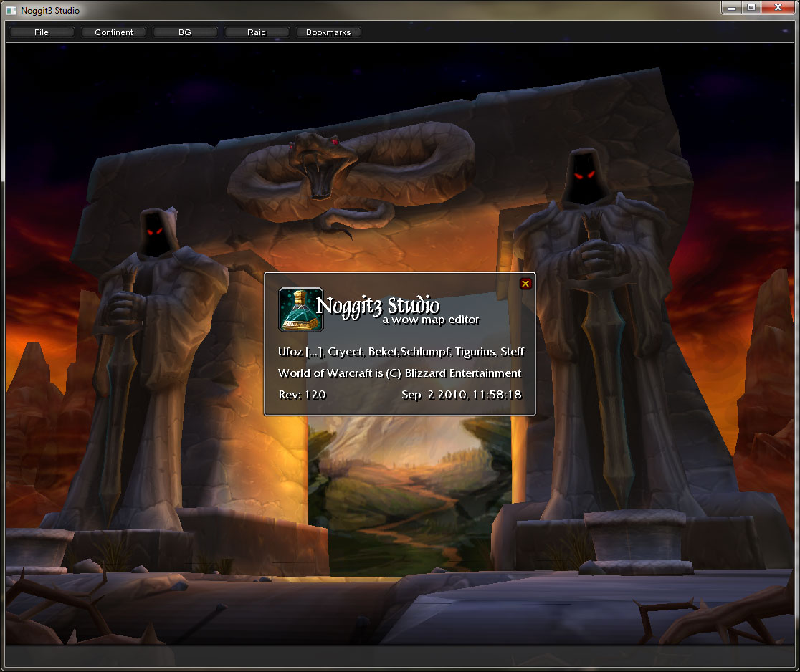Image resolution: width=800 pixels, height=672 pixels.
Task: Open the Continent menu
Action: 113,32
